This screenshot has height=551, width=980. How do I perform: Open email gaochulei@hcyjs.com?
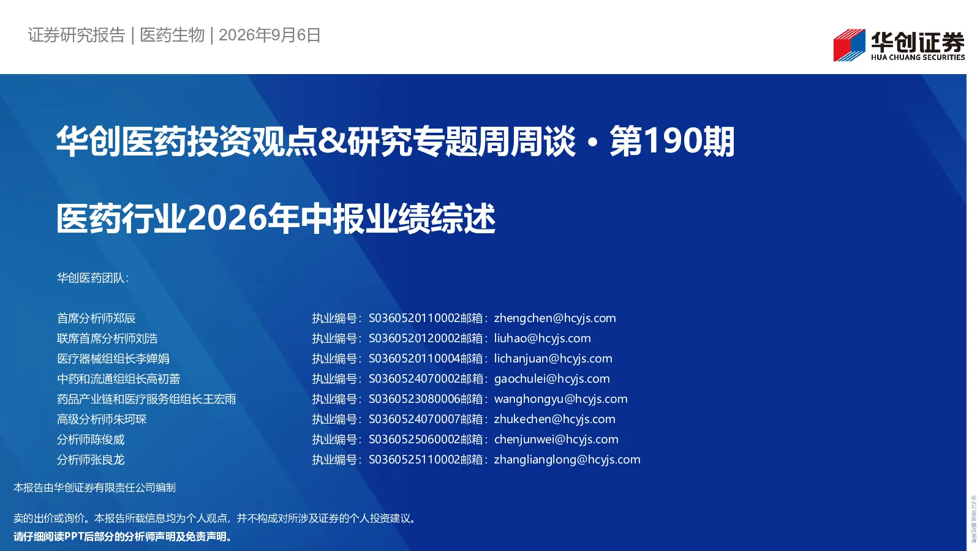552,379
